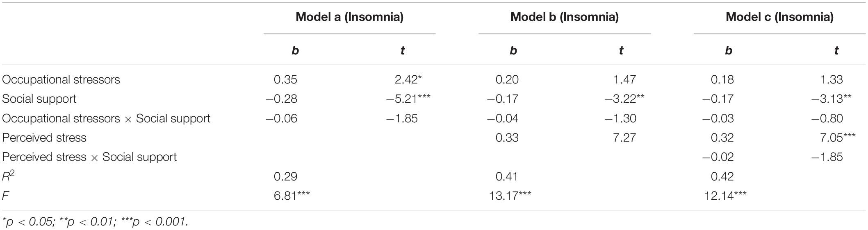Select the 0.35 coefficient in Model a

coord(285,79)
